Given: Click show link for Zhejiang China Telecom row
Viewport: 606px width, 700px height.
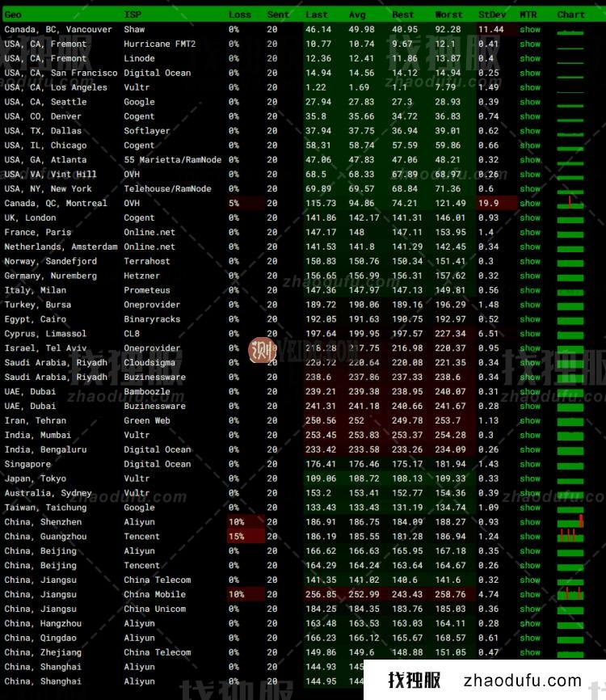Looking at the screenshot, I should pos(530,652).
